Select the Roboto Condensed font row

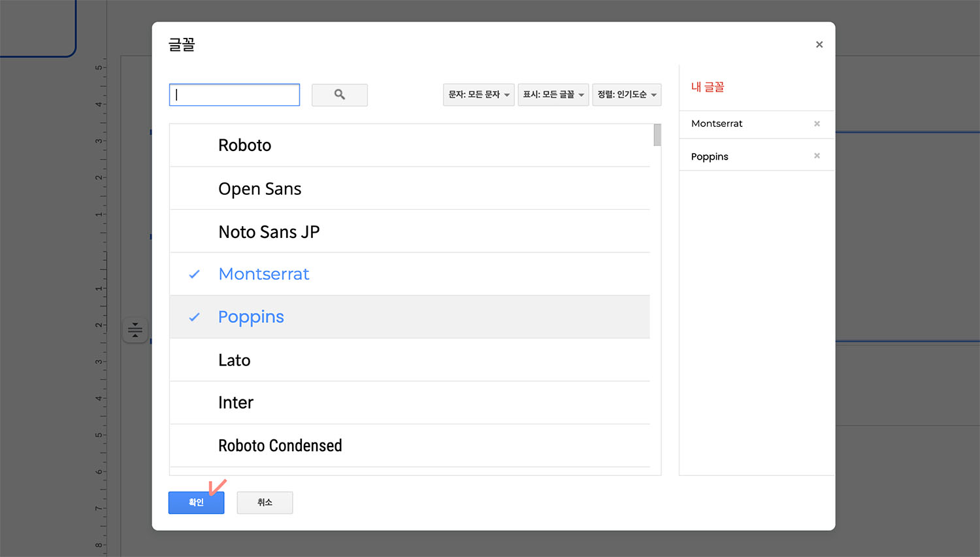(410, 445)
